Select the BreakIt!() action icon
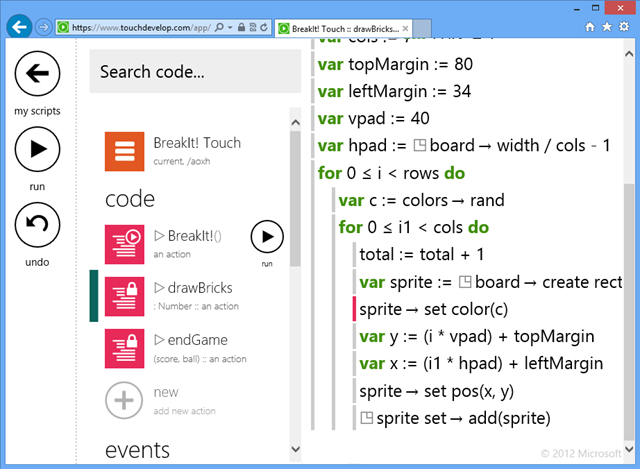 pos(124,244)
